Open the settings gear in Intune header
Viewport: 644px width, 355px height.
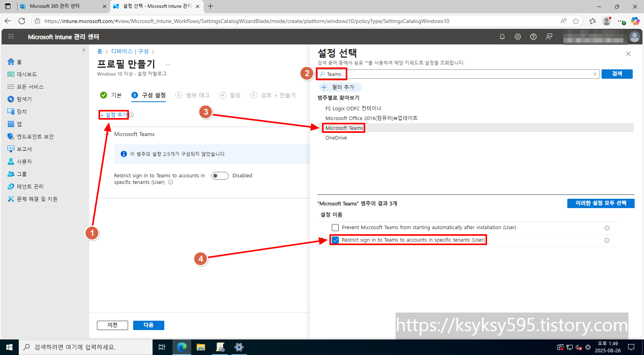[x=518, y=37]
